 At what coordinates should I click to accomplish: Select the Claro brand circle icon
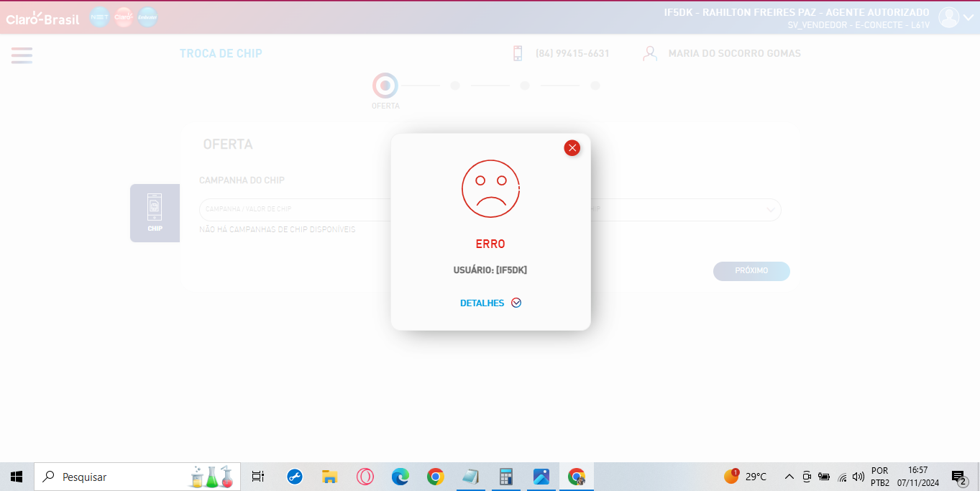click(124, 17)
